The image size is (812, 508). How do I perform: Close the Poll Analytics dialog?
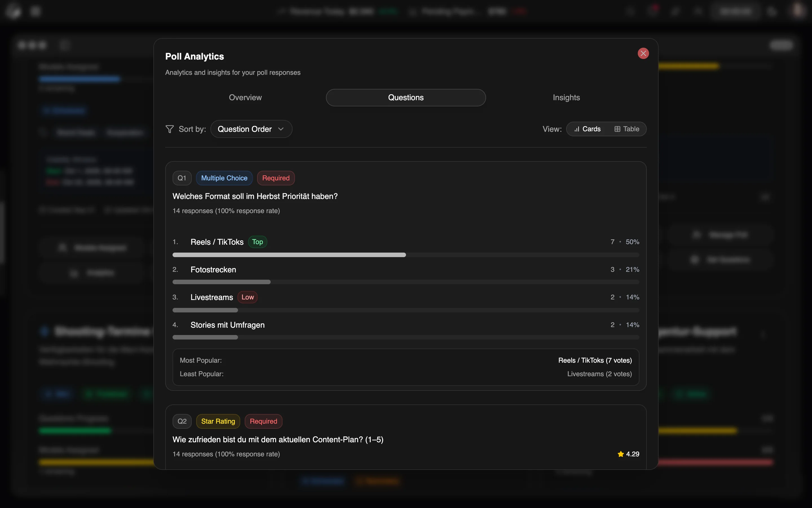click(x=643, y=53)
